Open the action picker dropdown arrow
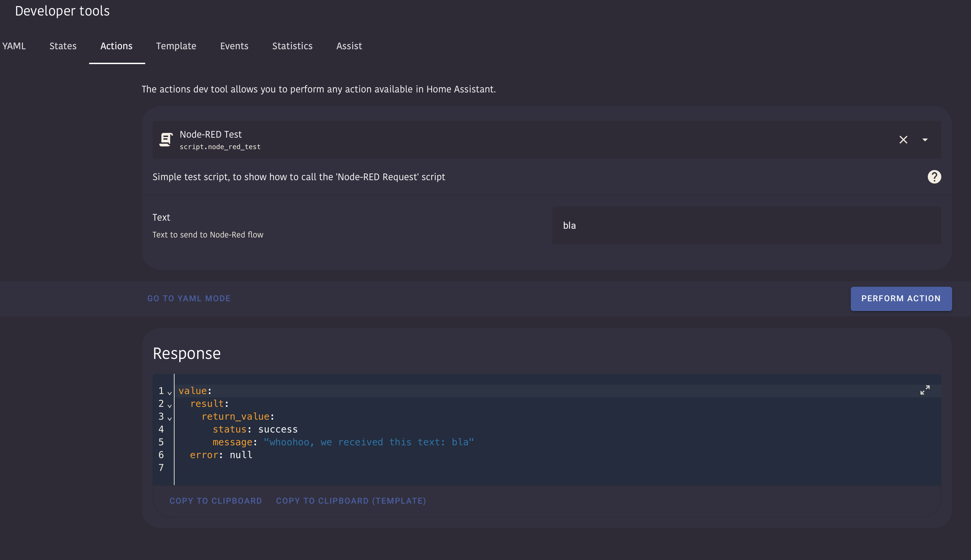The image size is (971, 560). [x=925, y=140]
